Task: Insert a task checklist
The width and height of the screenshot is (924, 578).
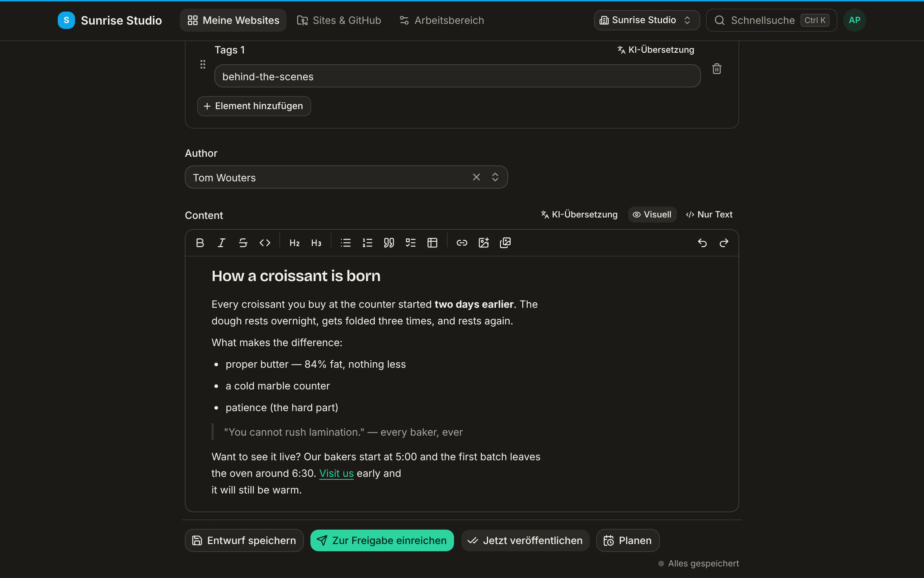Action: [411, 243]
